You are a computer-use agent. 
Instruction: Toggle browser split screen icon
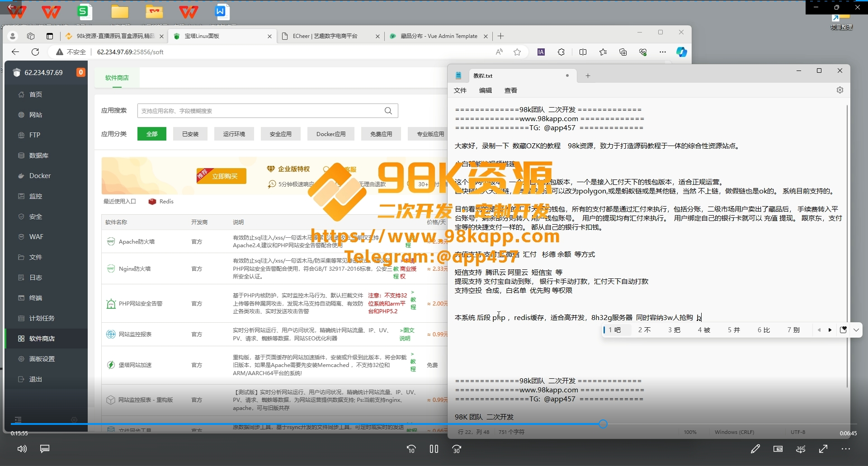[x=583, y=52]
